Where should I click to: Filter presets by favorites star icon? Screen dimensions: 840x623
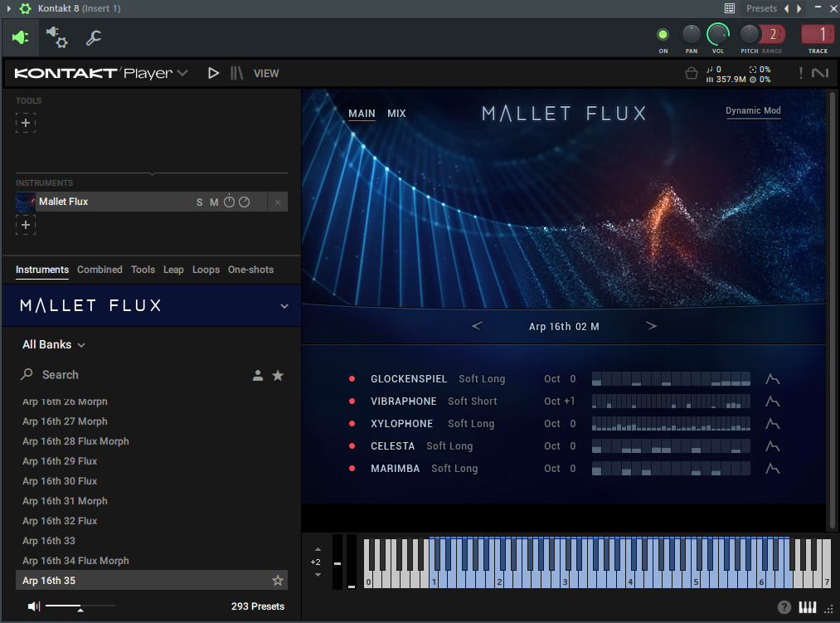click(278, 376)
